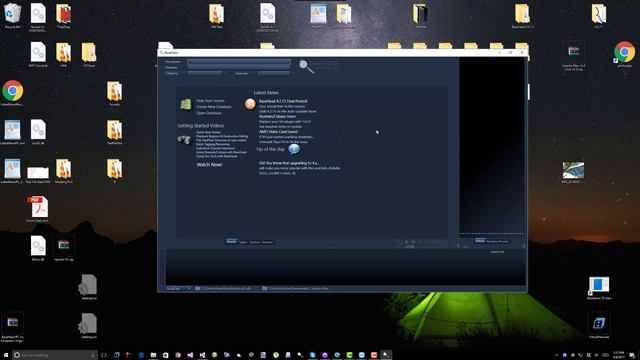
Task: Click the AMD Video Card Users headline
Action: click(278, 132)
